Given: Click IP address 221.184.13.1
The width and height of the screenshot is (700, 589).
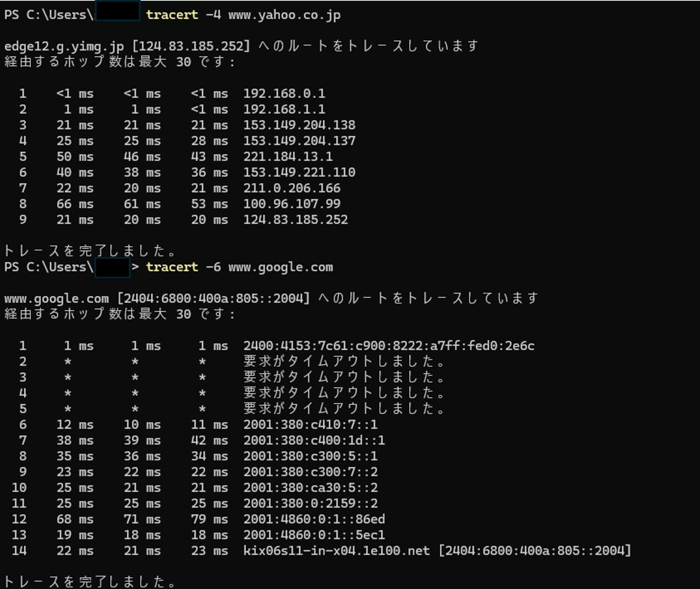Looking at the screenshot, I should pyautogui.click(x=288, y=157).
